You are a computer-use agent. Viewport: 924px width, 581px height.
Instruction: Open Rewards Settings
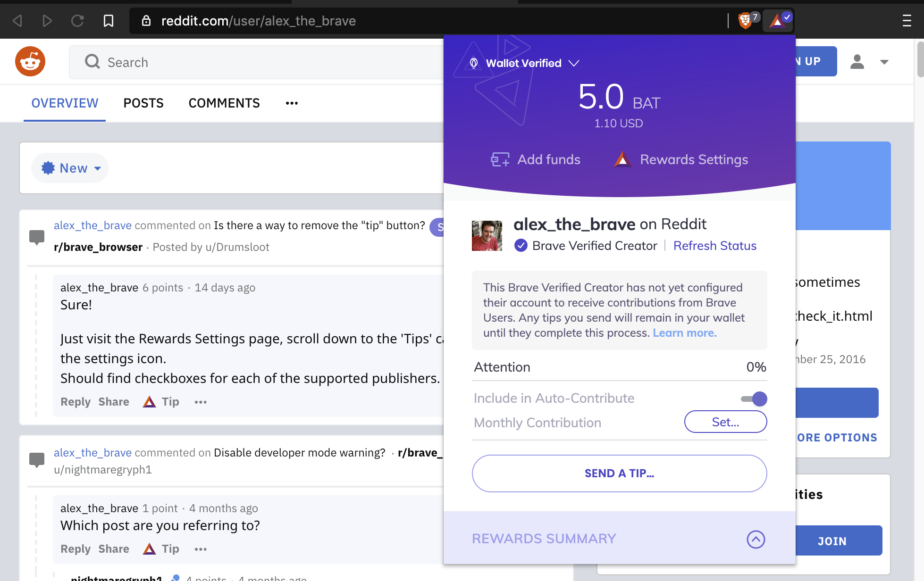tap(680, 159)
